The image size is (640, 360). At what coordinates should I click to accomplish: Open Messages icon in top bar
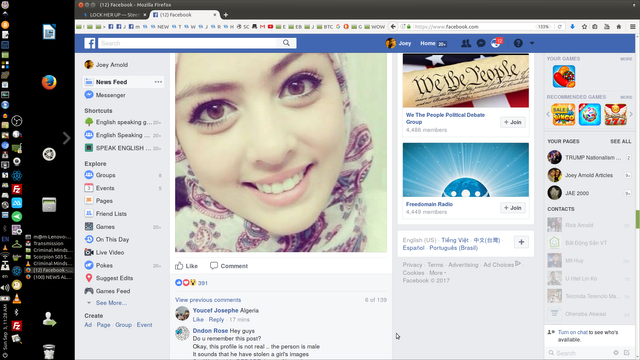point(481,43)
